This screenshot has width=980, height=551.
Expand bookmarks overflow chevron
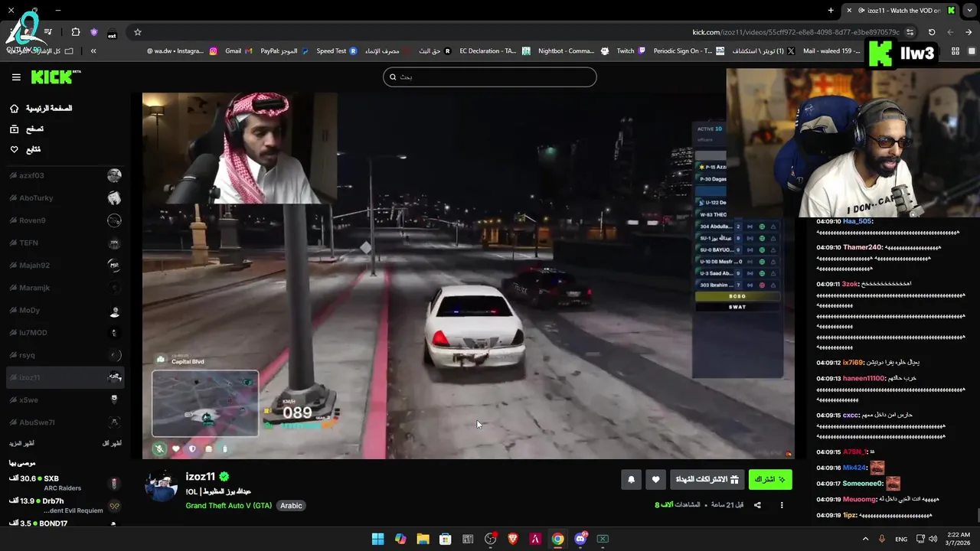click(x=93, y=51)
